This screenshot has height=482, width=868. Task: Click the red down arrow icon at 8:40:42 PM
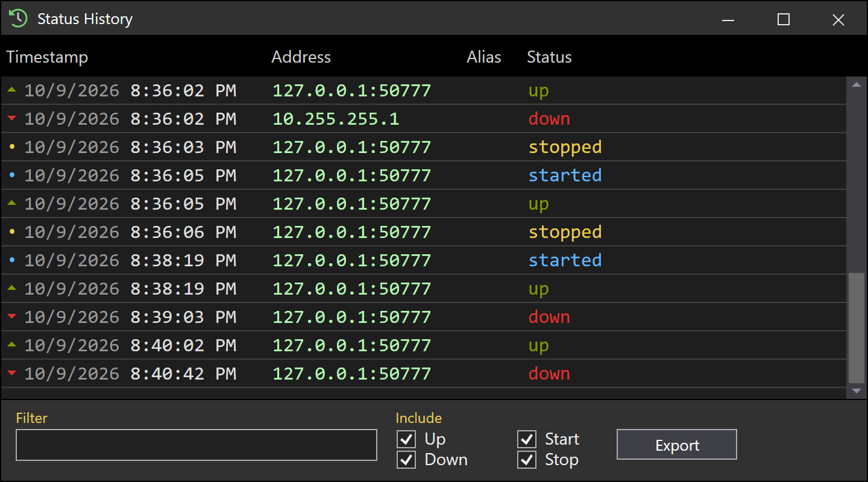pos(11,374)
